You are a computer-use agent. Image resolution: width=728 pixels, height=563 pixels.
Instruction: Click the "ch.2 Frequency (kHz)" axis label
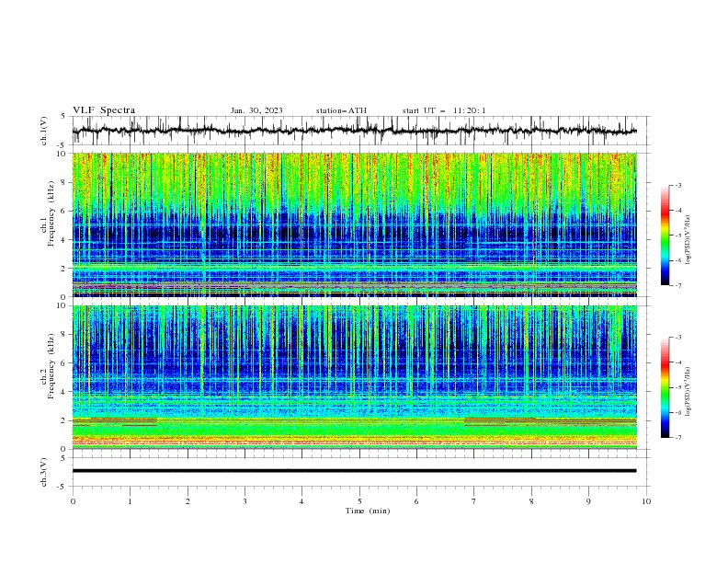point(47,365)
